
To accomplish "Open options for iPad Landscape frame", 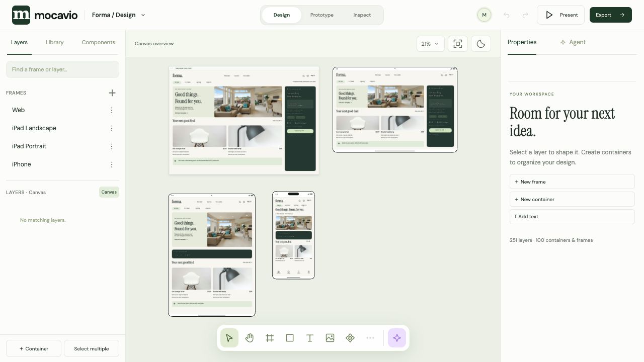I will tap(112, 128).
